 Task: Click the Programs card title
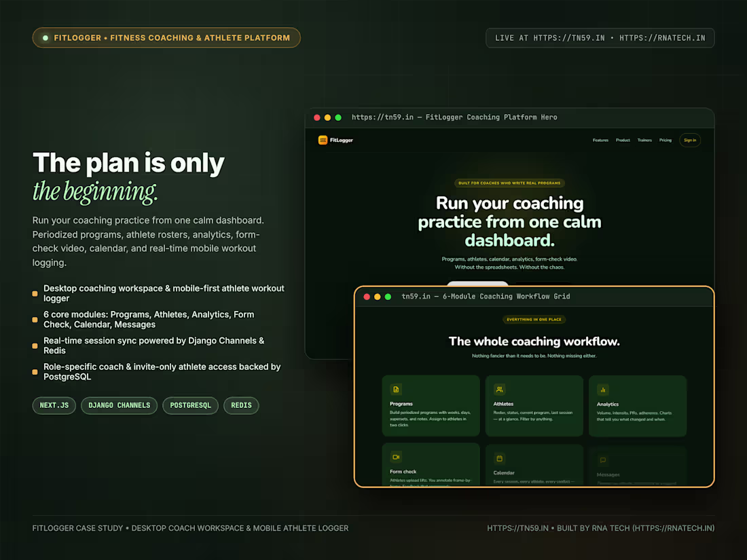[401, 404]
